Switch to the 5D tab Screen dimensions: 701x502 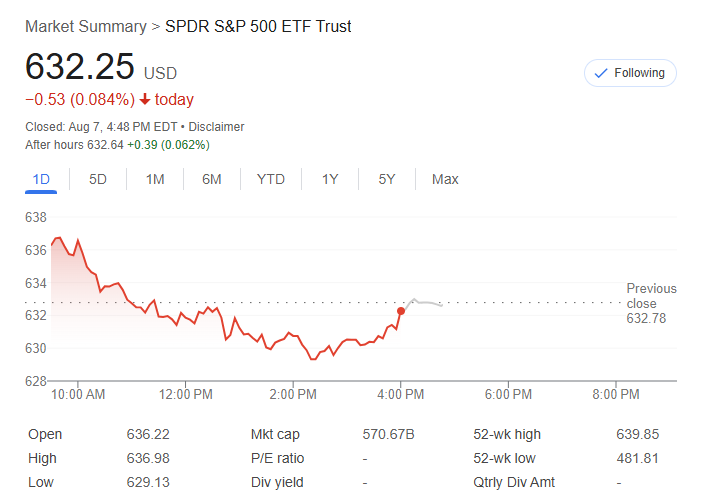98,179
